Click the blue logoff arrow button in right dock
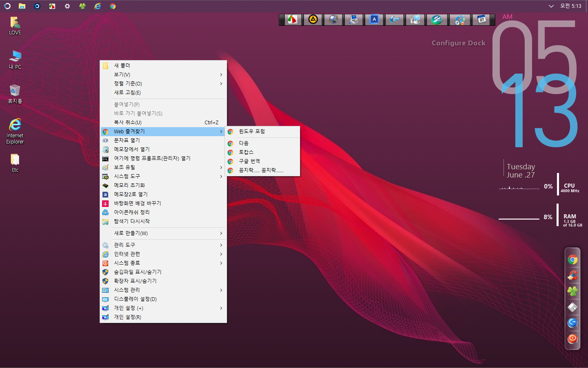Image resolution: width=588 pixels, height=368 pixels. coord(572,323)
